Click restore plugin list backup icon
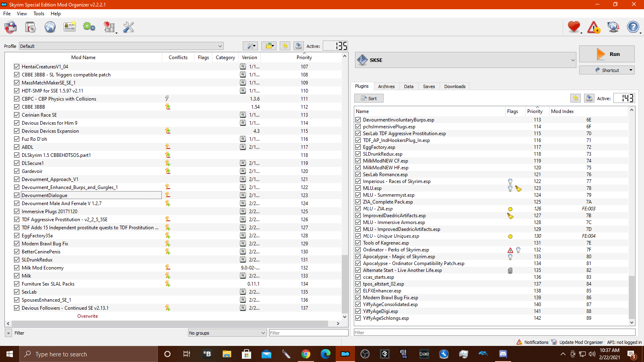 tap(576, 98)
